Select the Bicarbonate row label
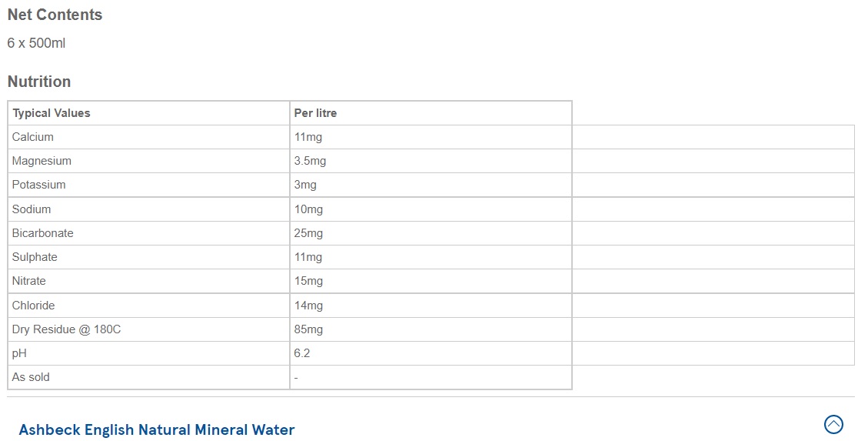 [x=42, y=232]
